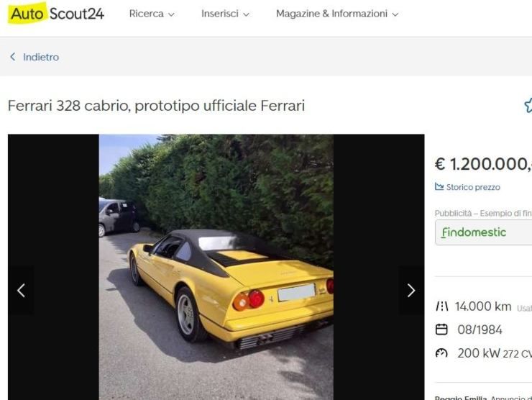Click Ricerca in the navigation bar
This screenshot has width=532, height=400.
click(x=147, y=14)
